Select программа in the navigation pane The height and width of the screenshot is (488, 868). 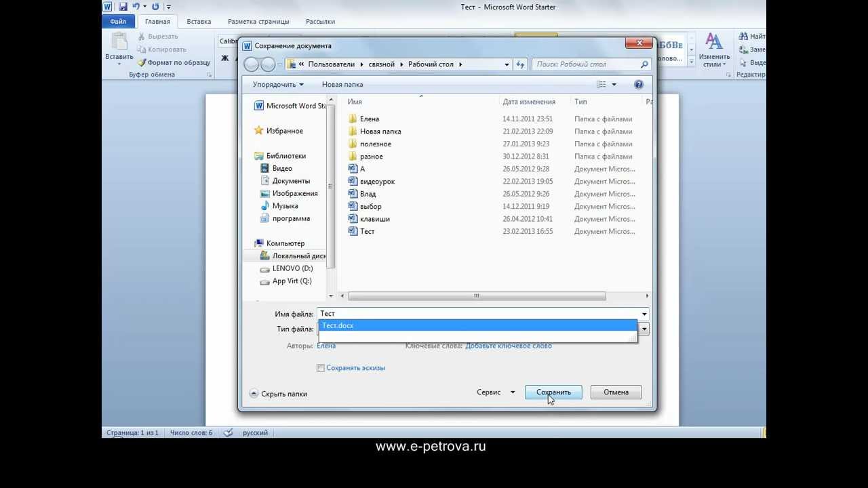(x=285, y=218)
